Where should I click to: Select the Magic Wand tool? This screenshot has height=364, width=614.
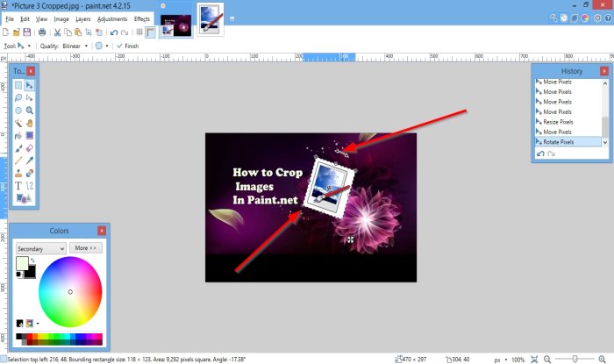pos(18,123)
